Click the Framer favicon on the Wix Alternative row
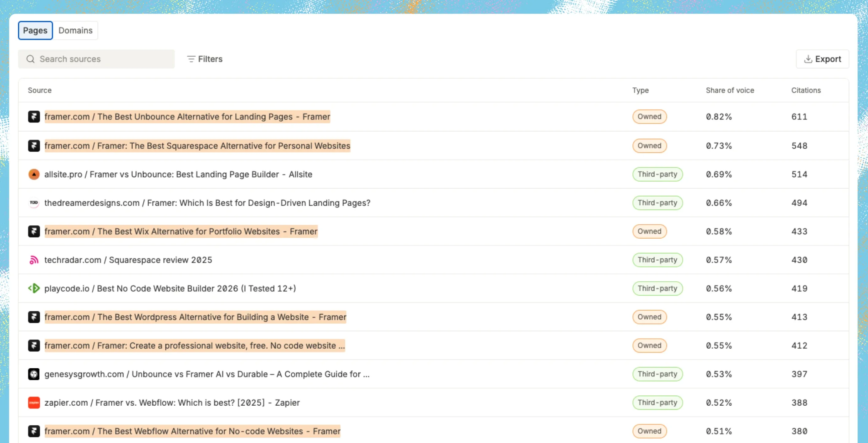Image resolution: width=868 pixels, height=443 pixels. point(34,231)
